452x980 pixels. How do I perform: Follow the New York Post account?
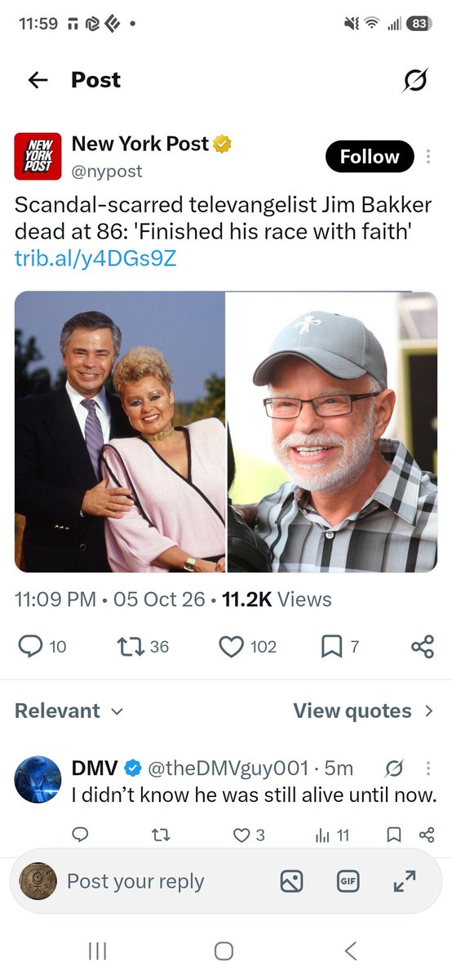pyautogui.click(x=370, y=157)
